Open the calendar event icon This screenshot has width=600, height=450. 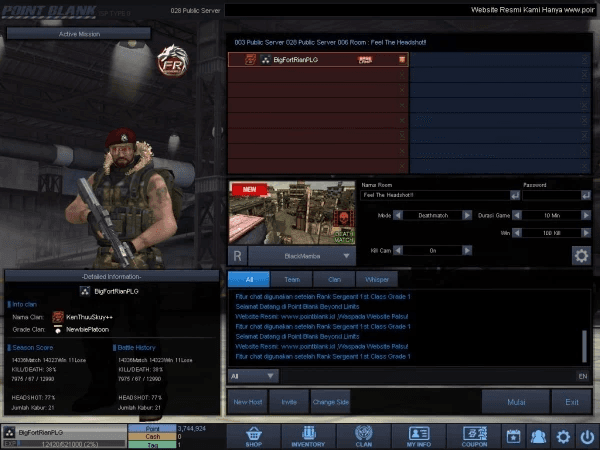pyautogui.click(x=514, y=437)
